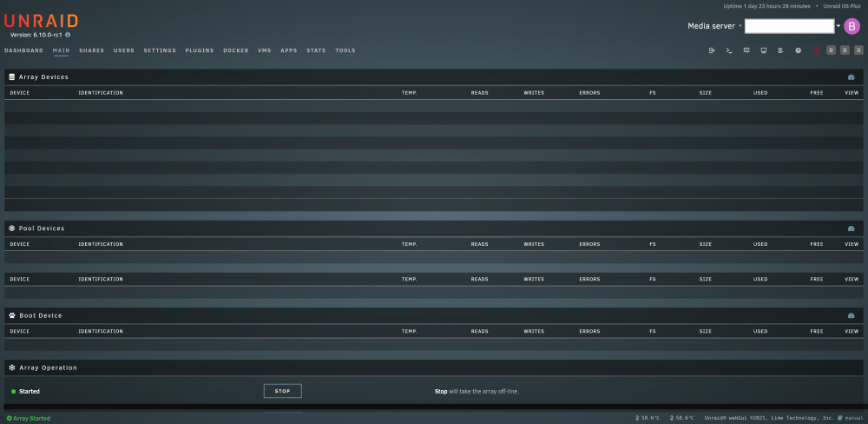Screen dimensions: 868x424
Task: Open the Apps page
Action: [289, 50]
